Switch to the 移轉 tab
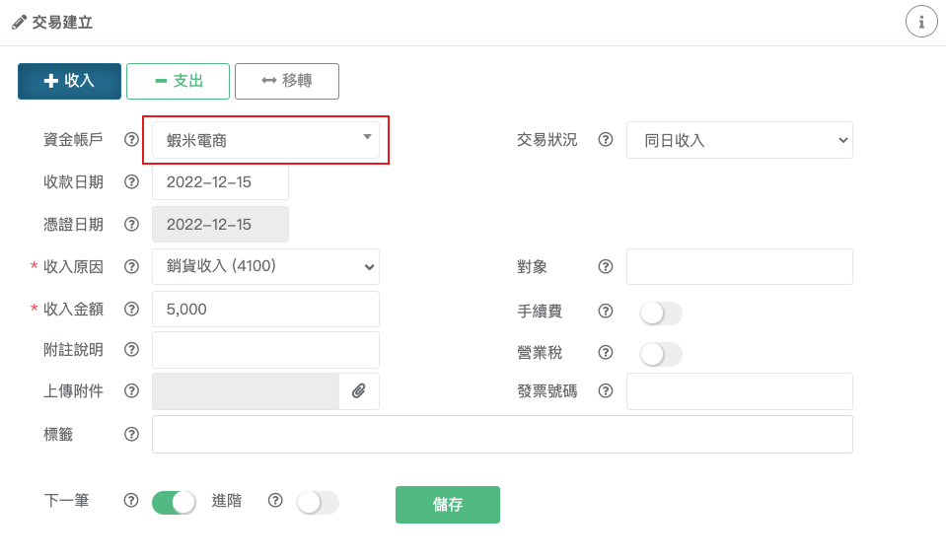The width and height of the screenshot is (946, 560). (x=287, y=81)
